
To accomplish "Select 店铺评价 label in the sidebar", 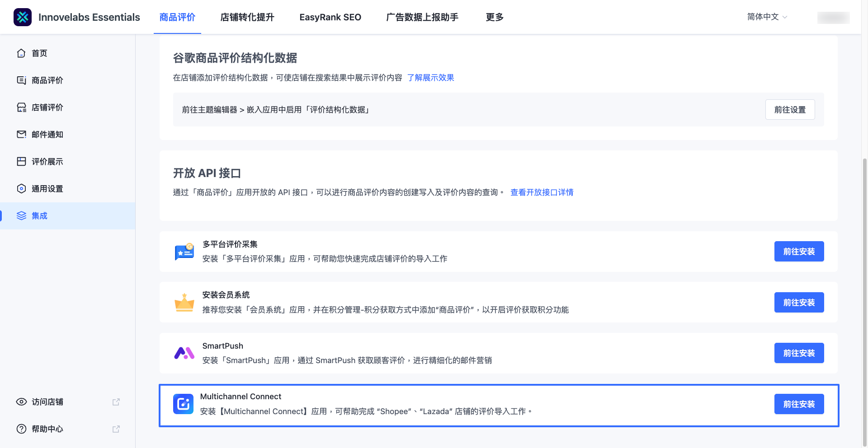I will pyautogui.click(x=47, y=107).
